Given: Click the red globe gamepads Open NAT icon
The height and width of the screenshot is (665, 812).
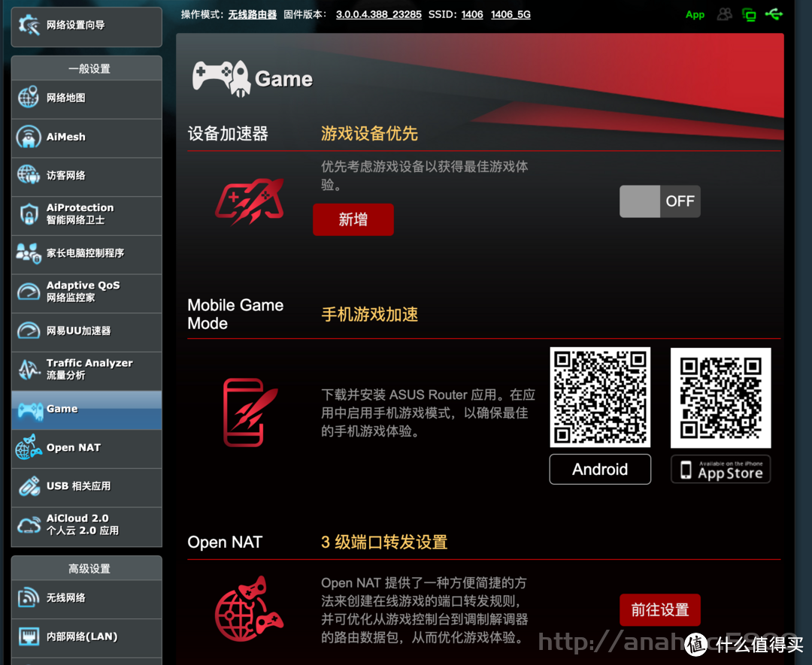Looking at the screenshot, I should coord(249,609).
